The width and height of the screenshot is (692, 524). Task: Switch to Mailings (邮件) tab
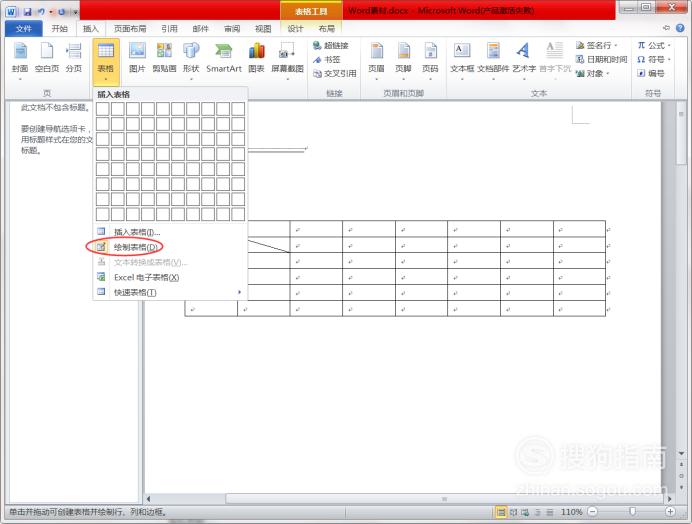(200, 29)
